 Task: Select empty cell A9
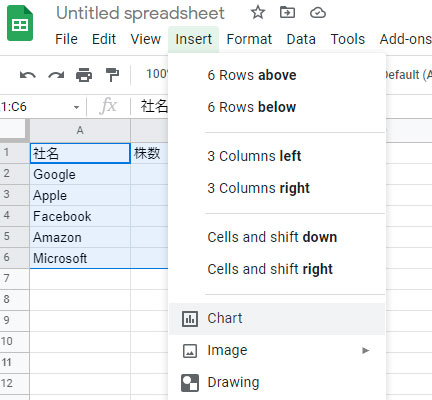[x=80, y=321]
